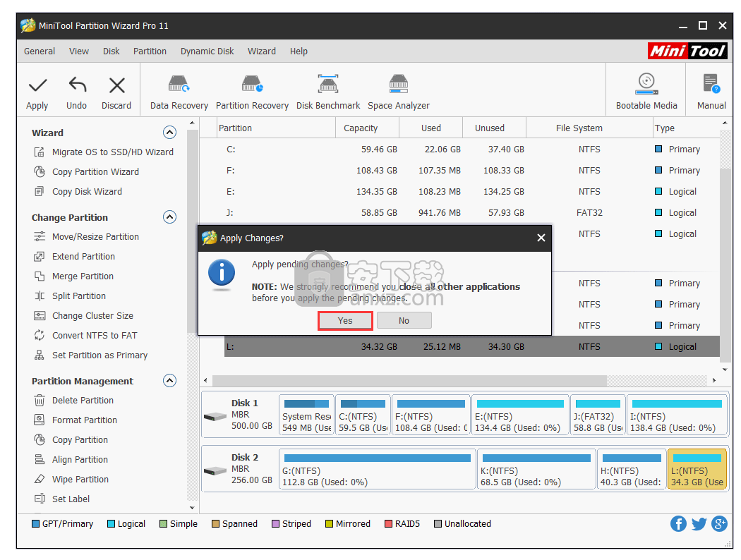Open the Google Plus link icon
The height and width of the screenshot is (560, 741).
click(x=719, y=523)
